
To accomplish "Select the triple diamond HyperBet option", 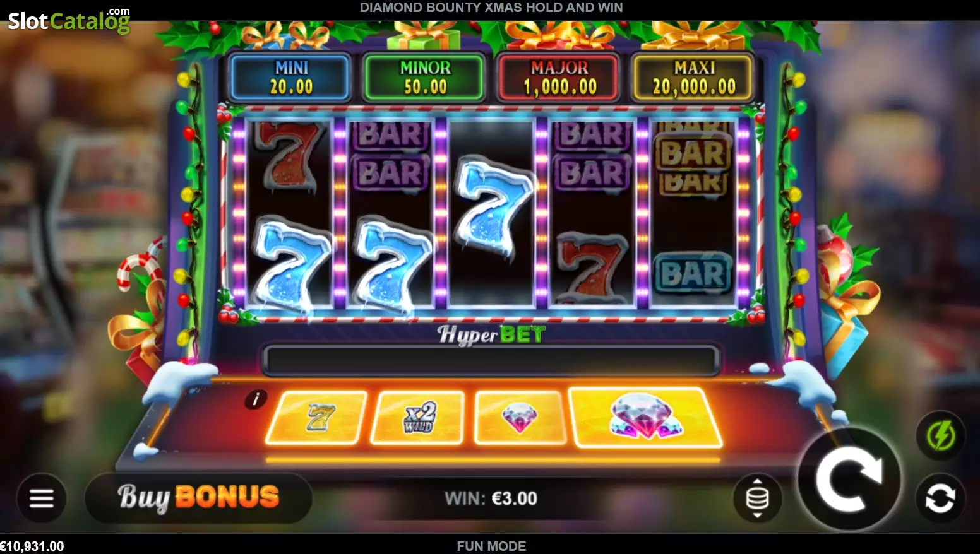I will [x=645, y=417].
